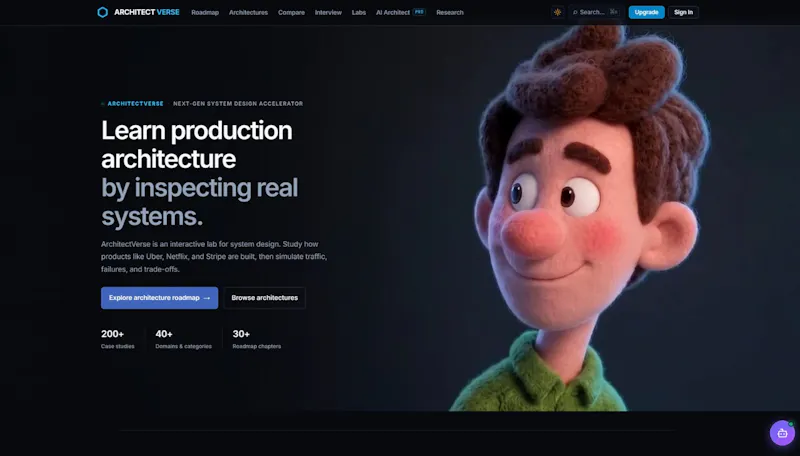Click "Next-Gen System Design Accelerator" text
The height and width of the screenshot is (456, 800).
pos(238,104)
